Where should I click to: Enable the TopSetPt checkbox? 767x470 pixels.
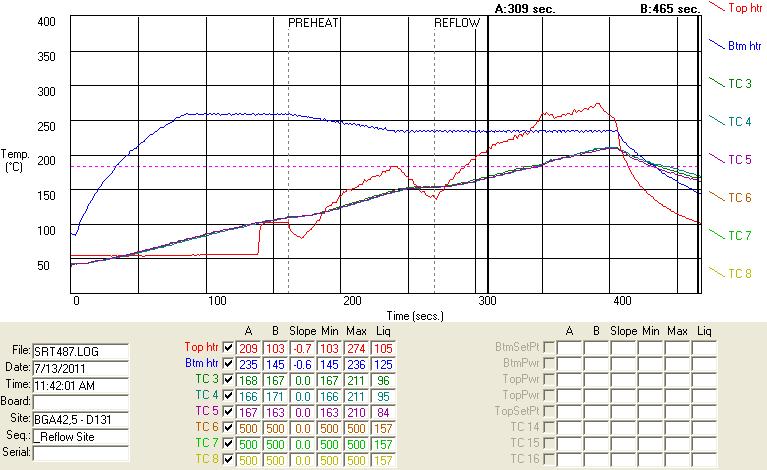coord(549,411)
